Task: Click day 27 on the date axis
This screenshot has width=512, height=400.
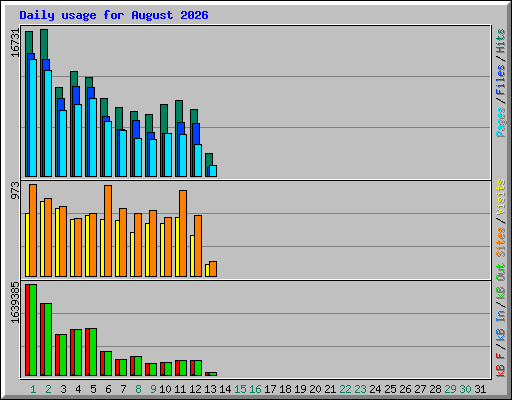Action: [420, 389]
